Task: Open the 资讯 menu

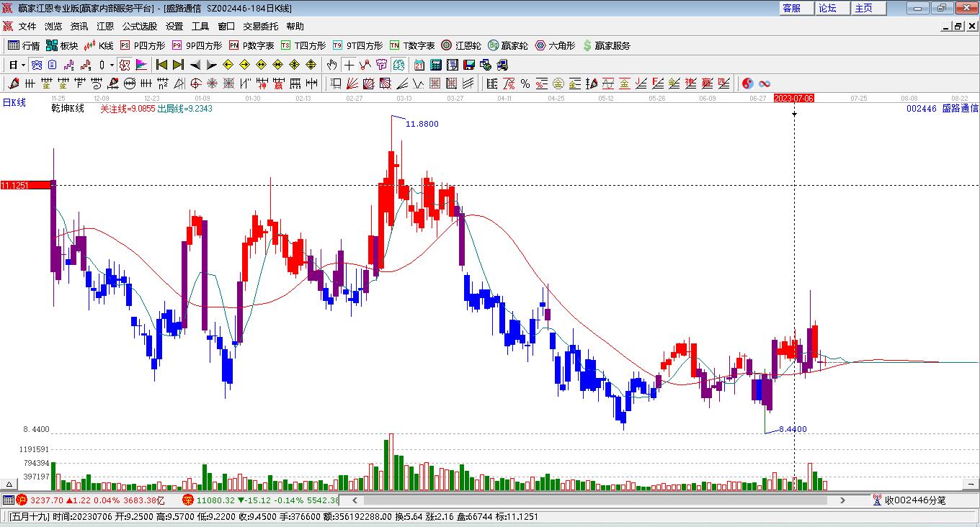Action: 79,27
